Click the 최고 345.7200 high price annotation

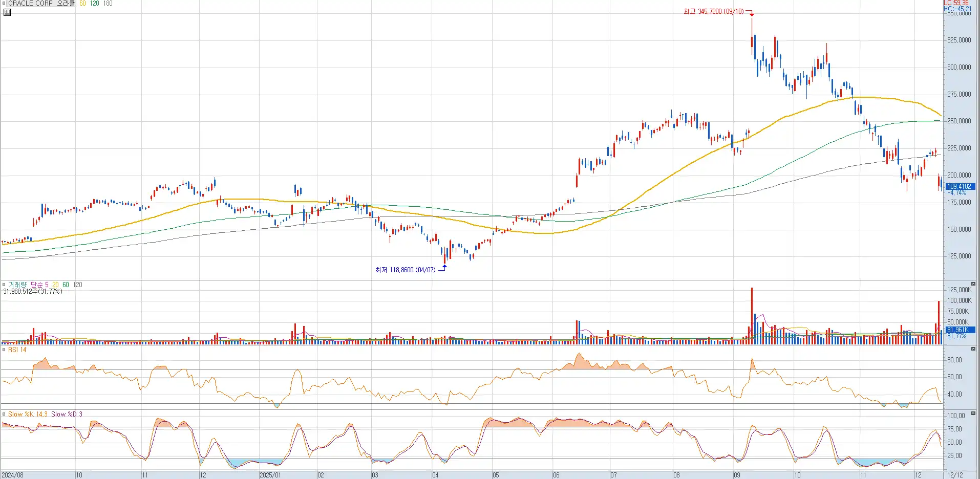click(713, 11)
